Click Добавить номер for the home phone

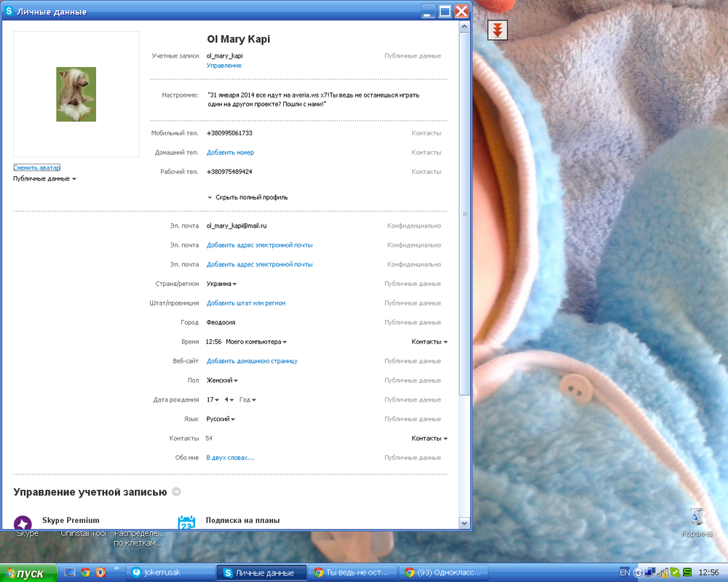click(230, 153)
